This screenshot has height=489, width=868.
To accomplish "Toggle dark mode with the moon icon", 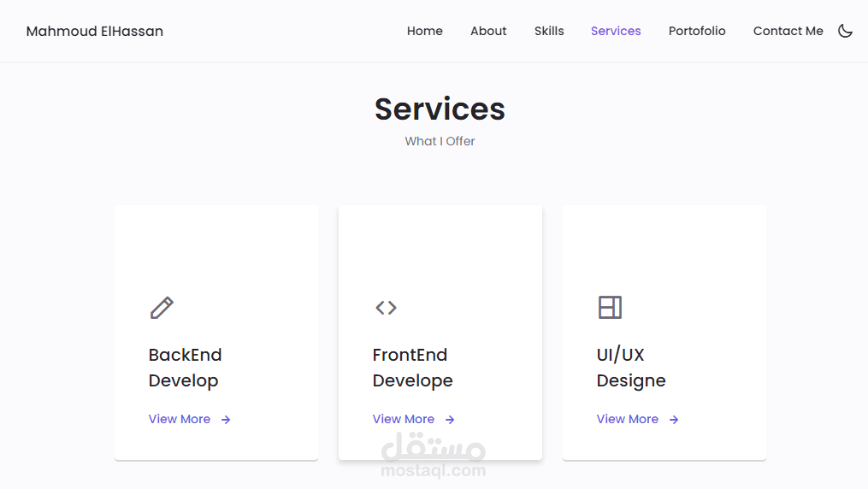I will [845, 31].
